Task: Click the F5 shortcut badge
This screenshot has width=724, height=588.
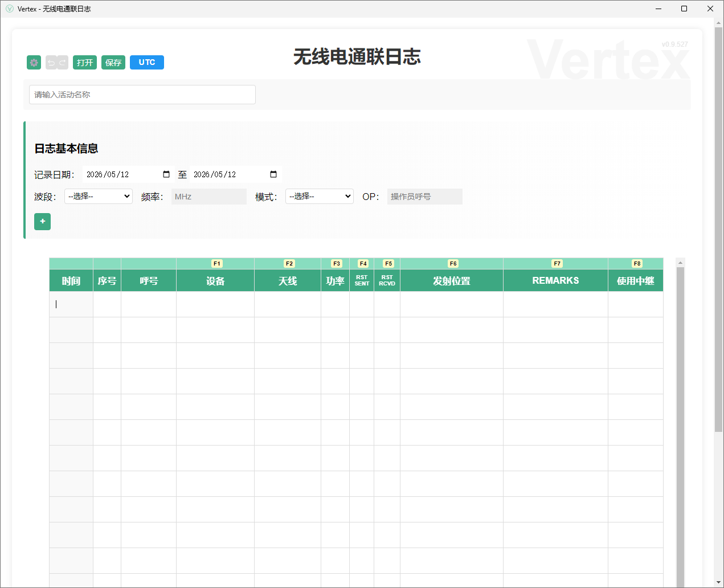Action: pos(388,264)
